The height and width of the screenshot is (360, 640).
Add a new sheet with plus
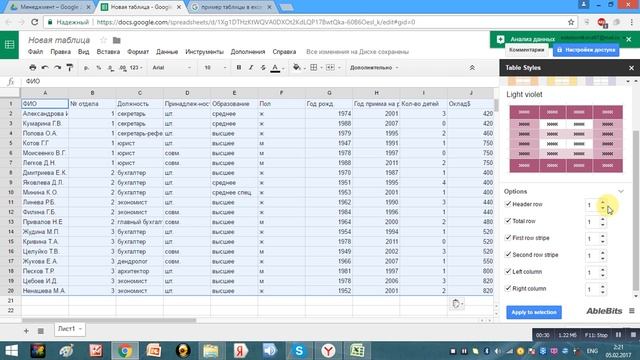(x=26, y=331)
